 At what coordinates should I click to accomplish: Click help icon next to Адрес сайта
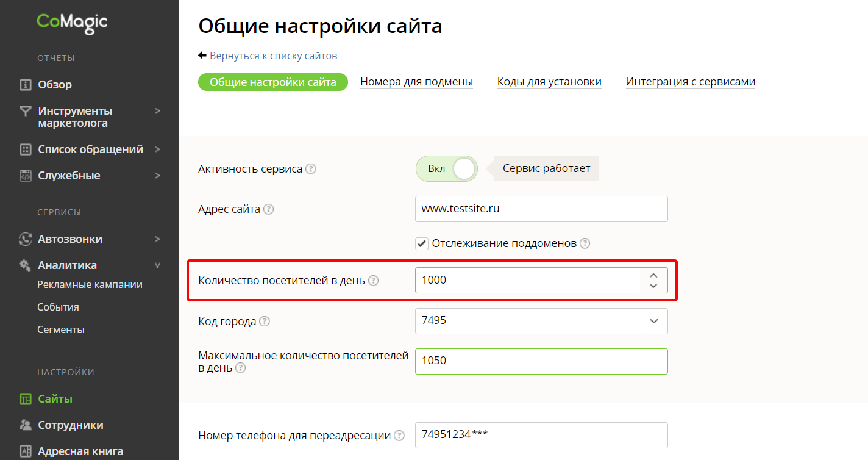tap(268, 209)
